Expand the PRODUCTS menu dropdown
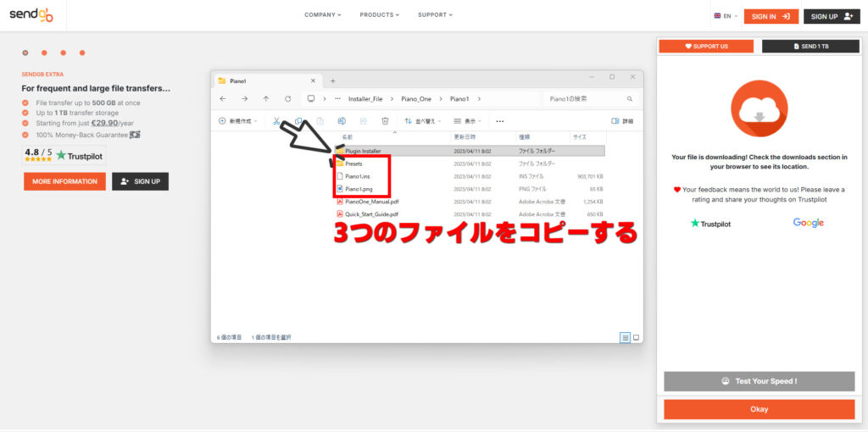Viewport: 868px width, 432px height. click(x=379, y=15)
